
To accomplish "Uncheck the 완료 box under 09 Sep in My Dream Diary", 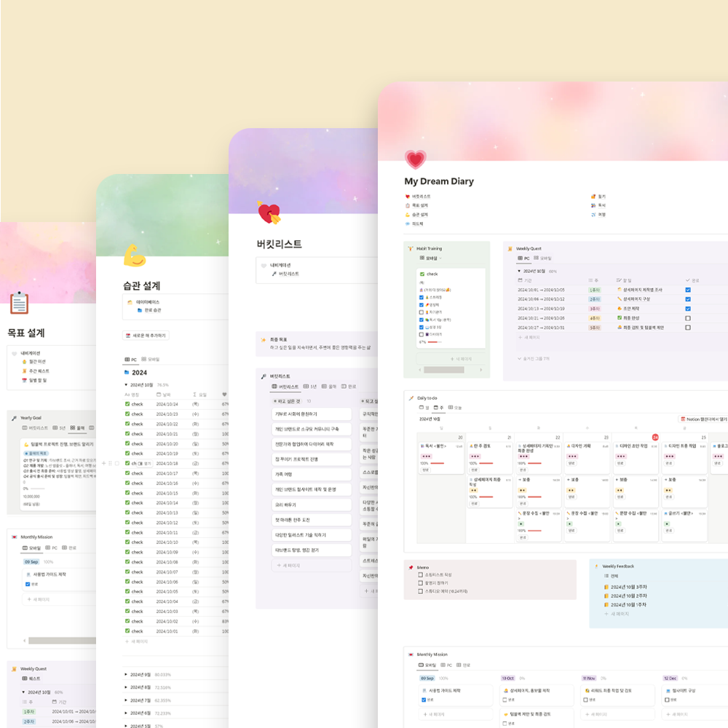I will (x=424, y=700).
